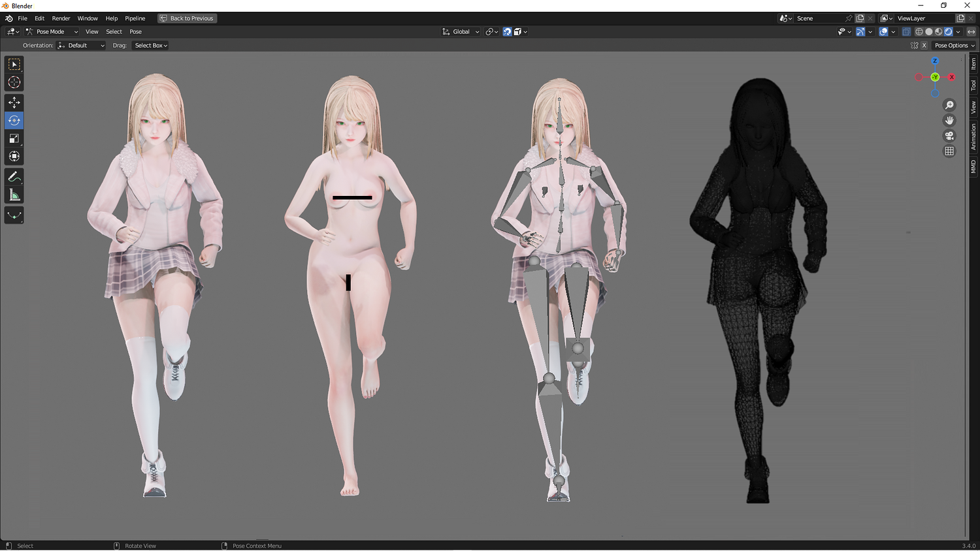The width and height of the screenshot is (980, 551).
Task: Choose the Measure tool
Action: 14,195
